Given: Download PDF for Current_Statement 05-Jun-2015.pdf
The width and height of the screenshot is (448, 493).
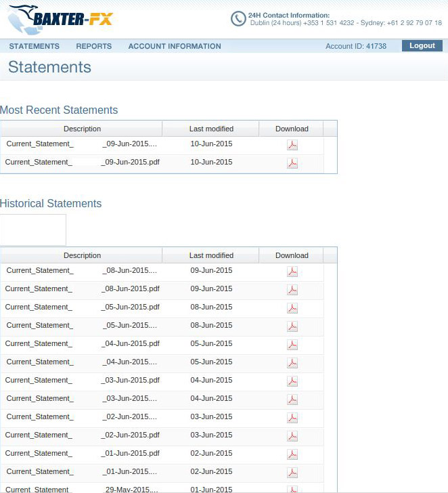Looking at the screenshot, I should click(x=292, y=308).
